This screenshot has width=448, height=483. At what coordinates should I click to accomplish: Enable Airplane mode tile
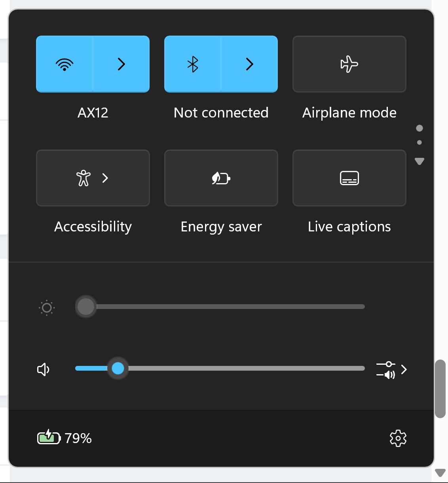click(349, 64)
